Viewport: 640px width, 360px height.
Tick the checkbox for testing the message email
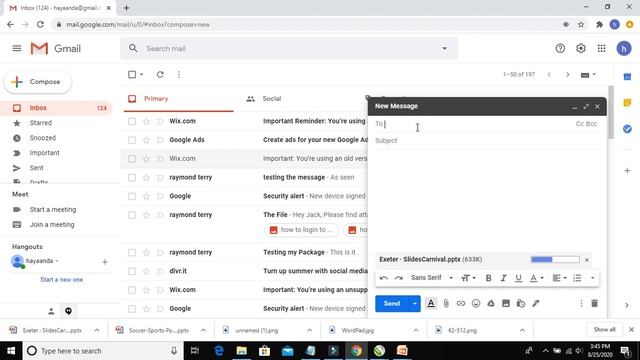[x=132, y=178]
